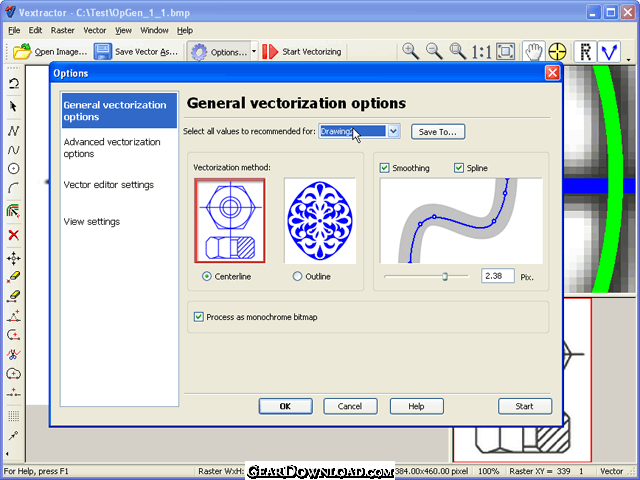Image resolution: width=640 pixels, height=480 pixels.
Task: Select the scissors cut tool
Action: pos(13,354)
